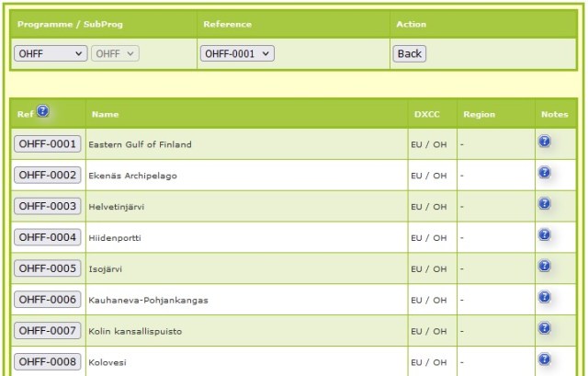Open reference OHFF-0002
This screenshot has height=376, width=588.
point(47,175)
